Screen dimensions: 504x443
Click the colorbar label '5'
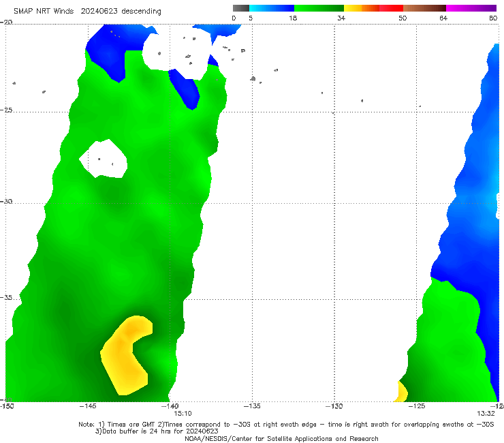click(251, 18)
